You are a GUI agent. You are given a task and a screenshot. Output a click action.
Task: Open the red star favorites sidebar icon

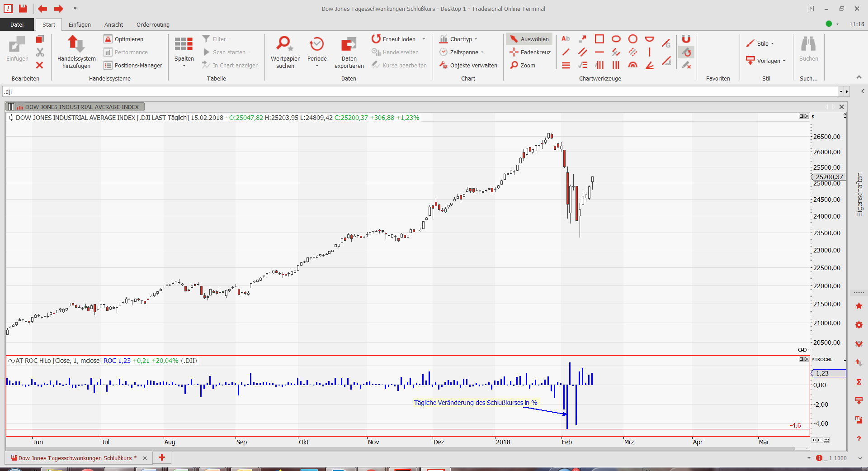(x=859, y=306)
